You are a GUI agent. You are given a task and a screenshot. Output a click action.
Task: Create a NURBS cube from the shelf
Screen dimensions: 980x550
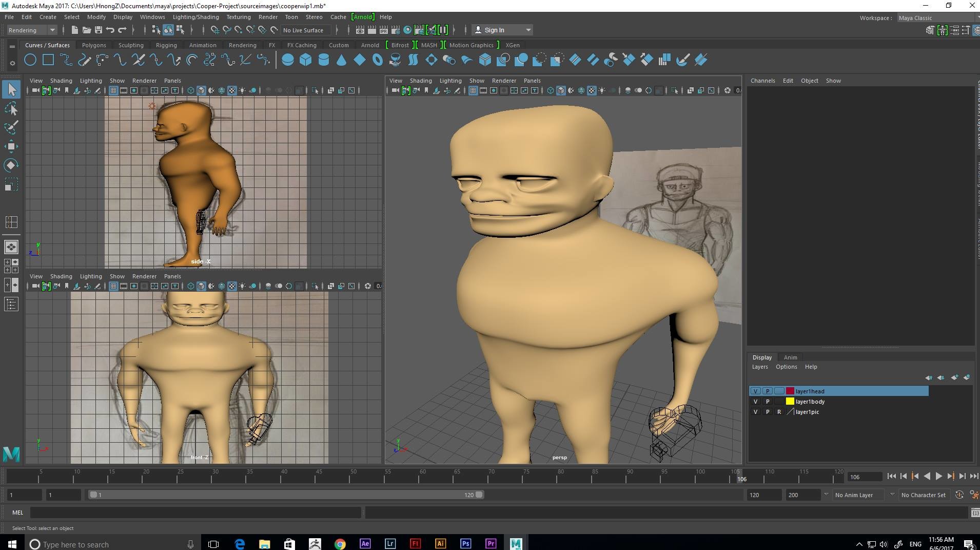306,60
